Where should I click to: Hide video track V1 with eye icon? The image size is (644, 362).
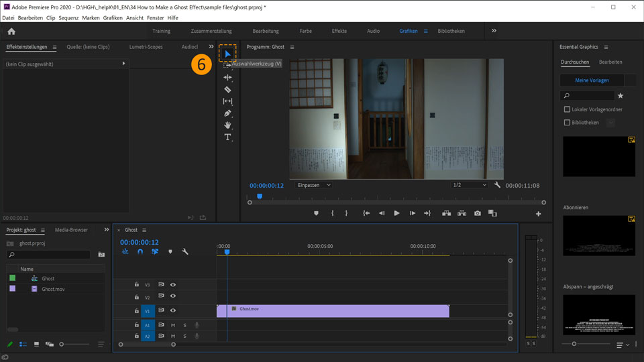click(x=173, y=310)
